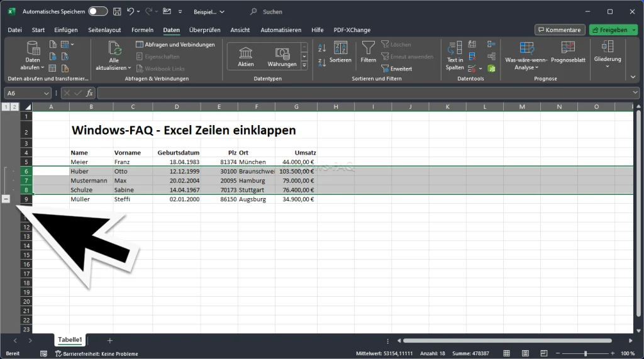Screen dimensions: 644x359
Task: Open Abfragen und Verbindungen pane
Action: click(175, 45)
